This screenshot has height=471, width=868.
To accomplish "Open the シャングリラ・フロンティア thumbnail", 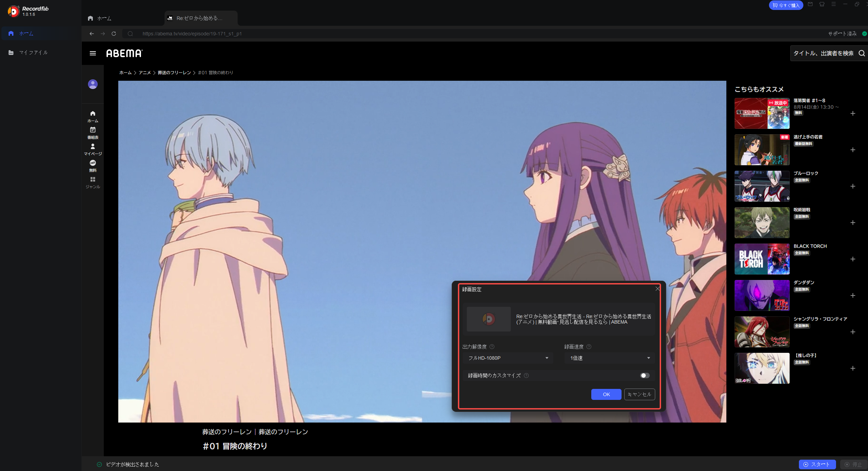I will coord(762,332).
